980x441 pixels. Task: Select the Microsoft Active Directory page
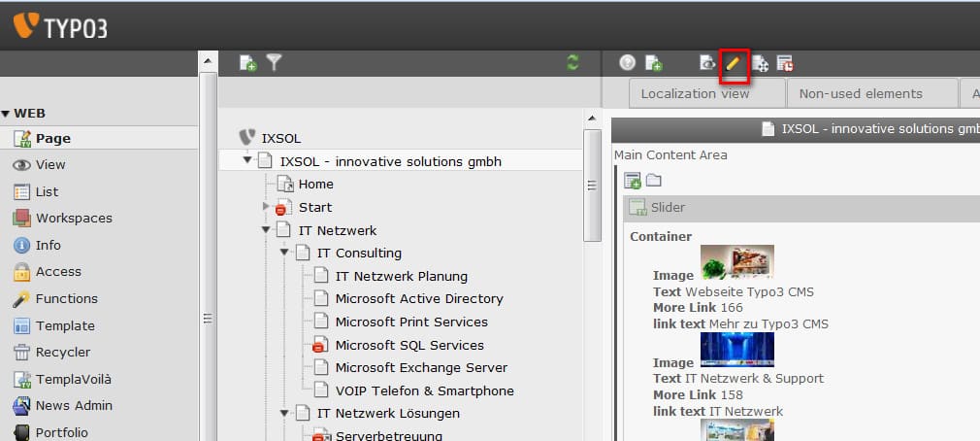[419, 299]
